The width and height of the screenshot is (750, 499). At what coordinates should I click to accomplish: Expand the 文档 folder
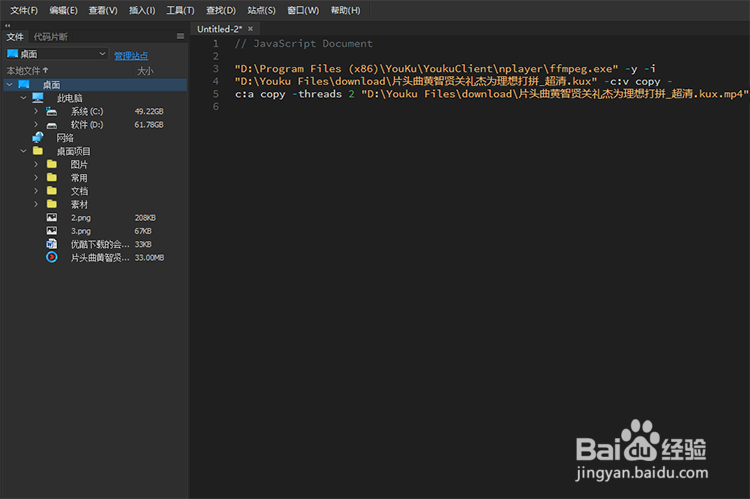[36, 190]
